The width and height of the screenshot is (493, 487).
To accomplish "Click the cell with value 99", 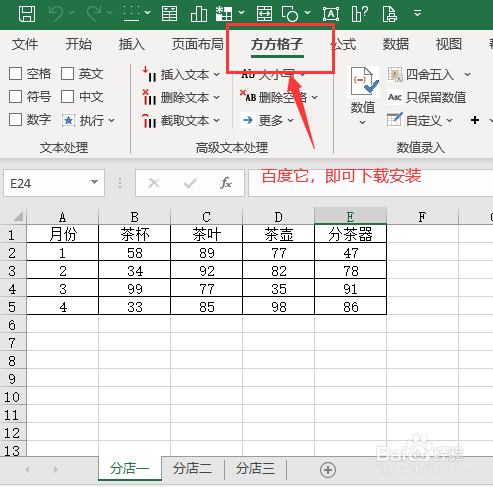I will [135, 289].
